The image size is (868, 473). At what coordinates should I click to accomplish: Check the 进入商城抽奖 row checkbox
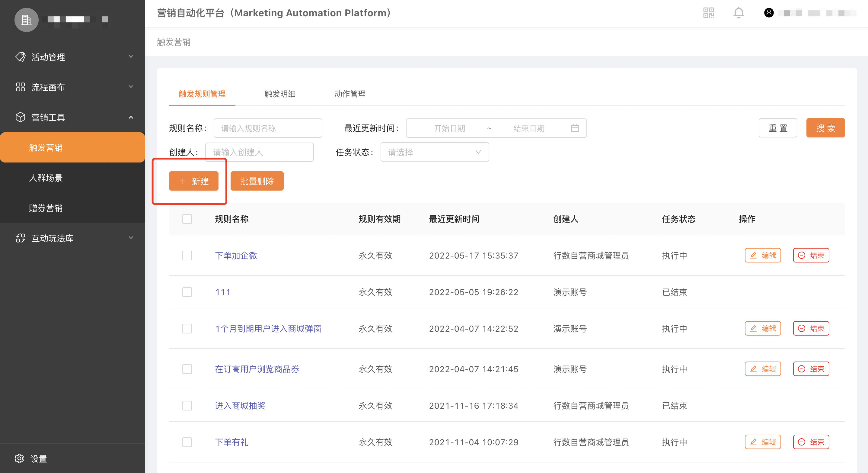click(187, 405)
